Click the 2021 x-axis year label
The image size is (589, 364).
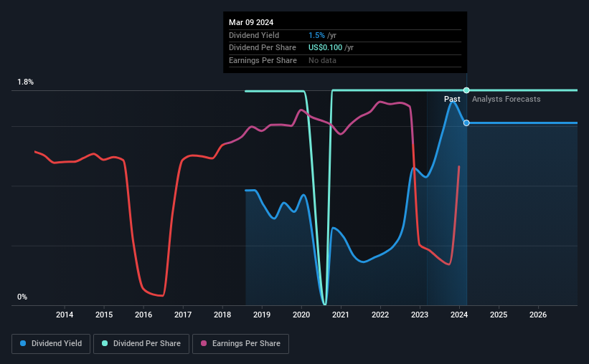pos(341,315)
